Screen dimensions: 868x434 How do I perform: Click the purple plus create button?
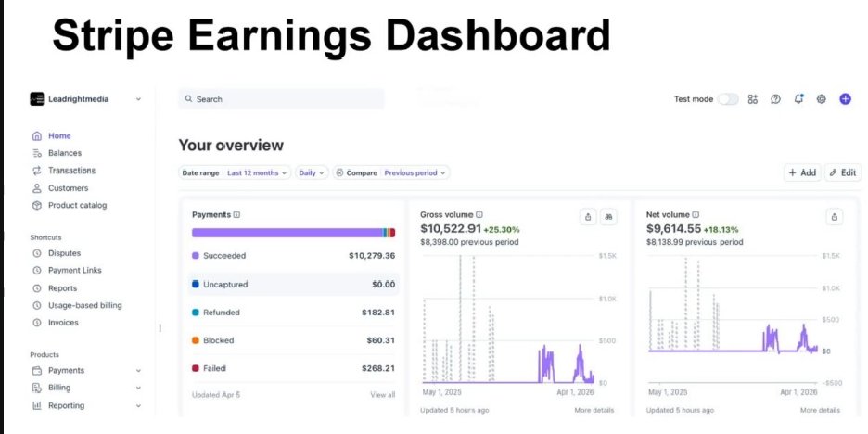pos(846,99)
